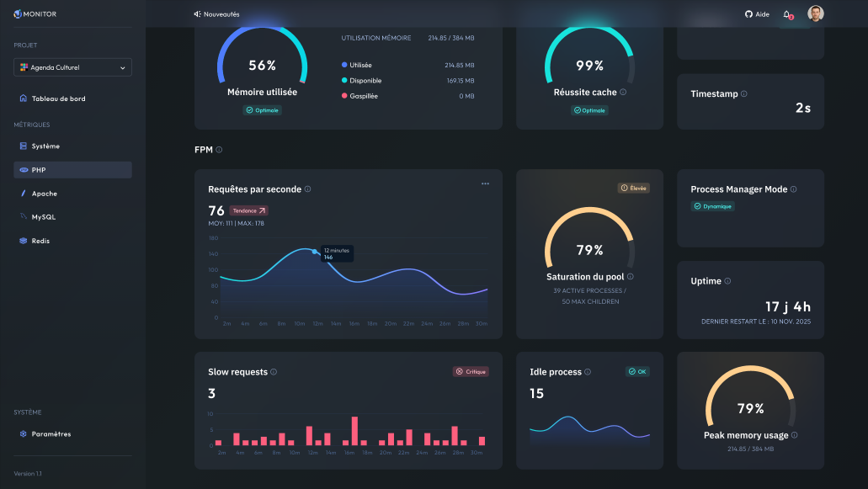Image resolution: width=868 pixels, height=489 pixels.
Task: Click the 99% cache gauge
Action: [x=590, y=55]
